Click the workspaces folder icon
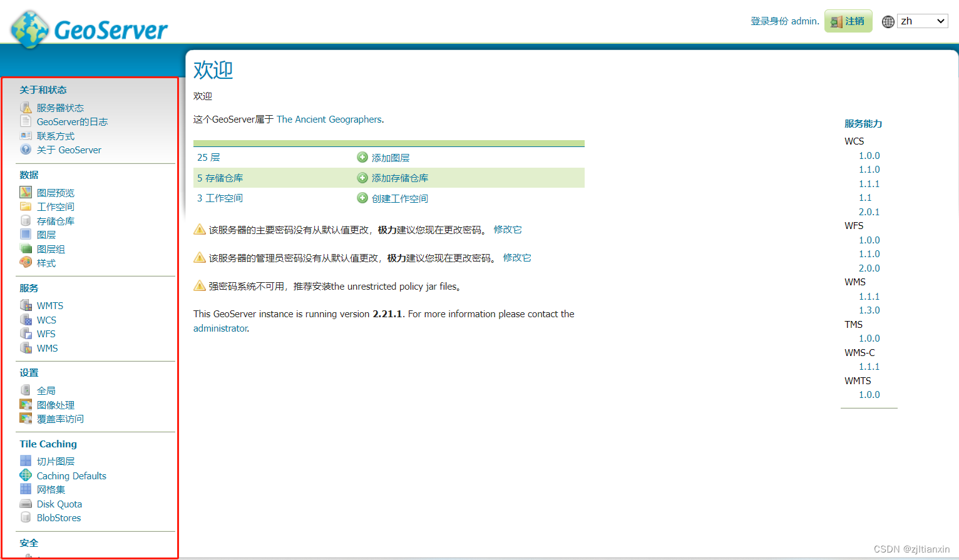The image size is (959, 560). (26, 206)
